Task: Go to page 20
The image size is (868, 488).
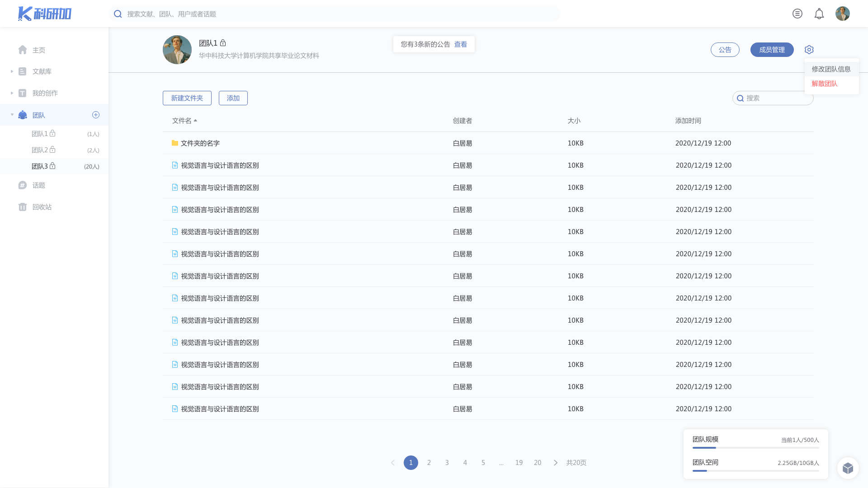Action: 538,463
